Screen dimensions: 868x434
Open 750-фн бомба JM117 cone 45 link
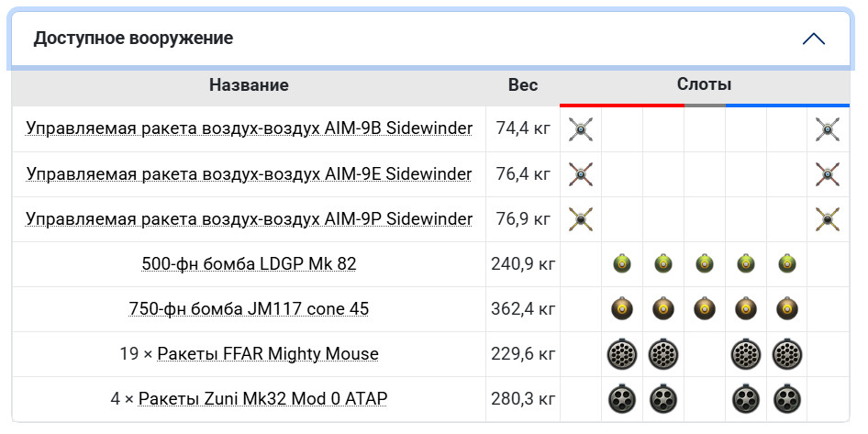[249, 308]
